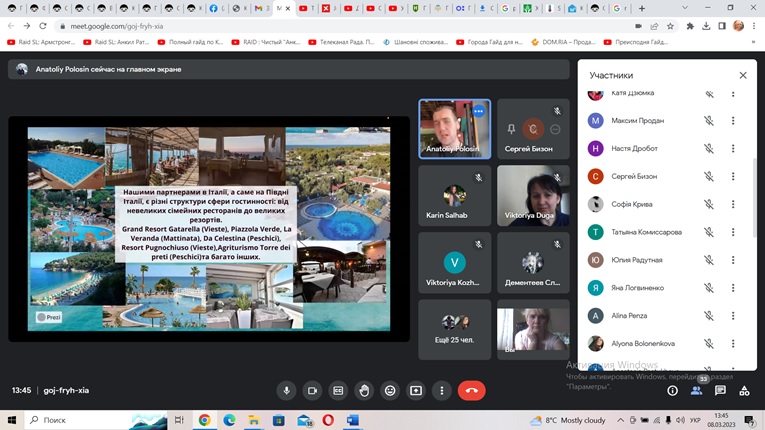Mute Сергей Бизон from his tile
This screenshot has height=430, width=765.
click(x=533, y=129)
